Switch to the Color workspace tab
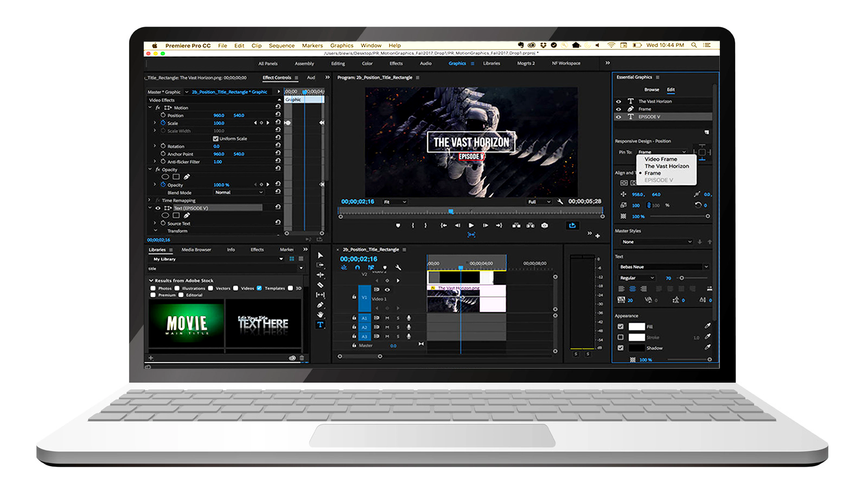 click(367, 63)
